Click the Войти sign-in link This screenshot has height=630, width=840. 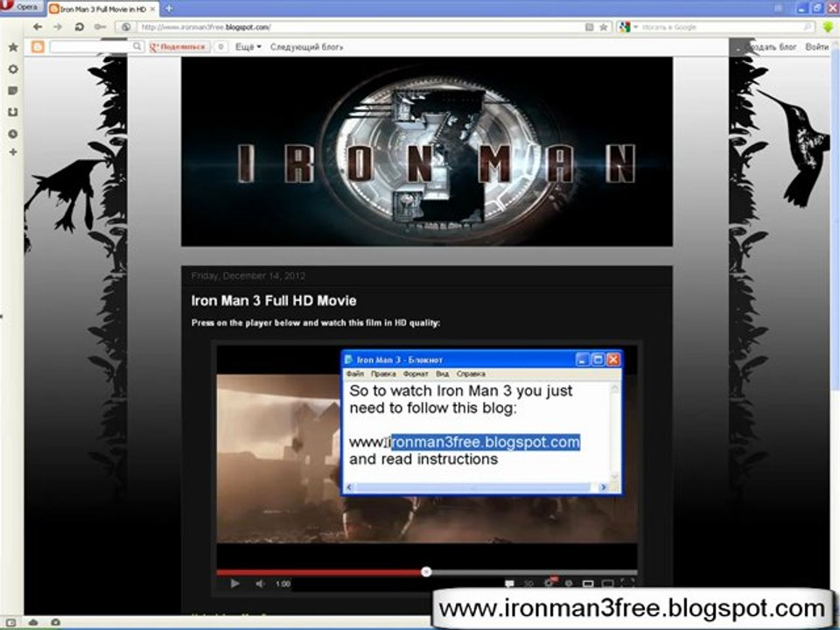click(x=816, y=47)
